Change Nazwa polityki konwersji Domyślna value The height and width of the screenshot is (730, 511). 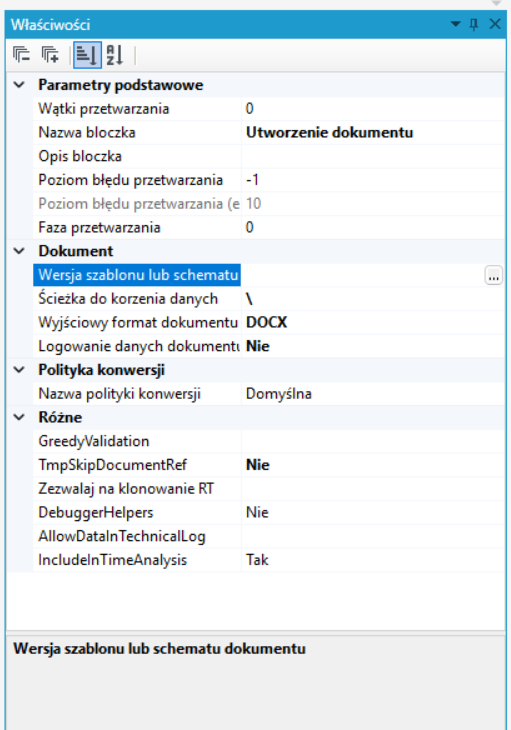coord(373,393)
